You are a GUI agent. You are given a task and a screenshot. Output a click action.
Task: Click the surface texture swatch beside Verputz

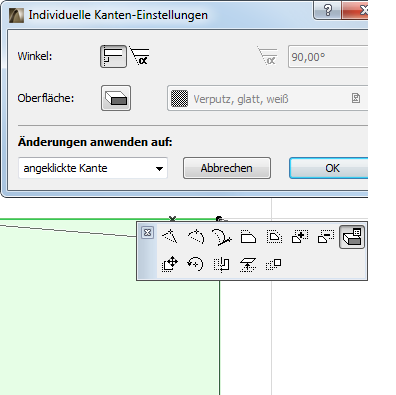179,99
